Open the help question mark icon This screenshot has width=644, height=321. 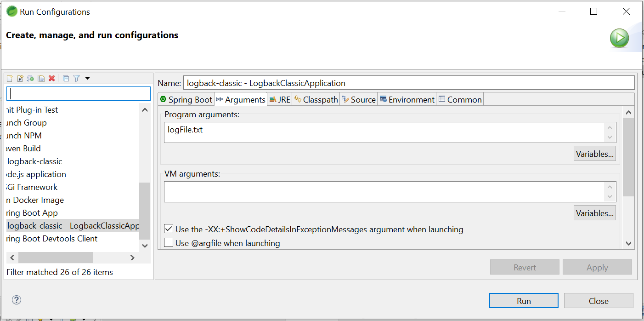[x=17, y=300]
